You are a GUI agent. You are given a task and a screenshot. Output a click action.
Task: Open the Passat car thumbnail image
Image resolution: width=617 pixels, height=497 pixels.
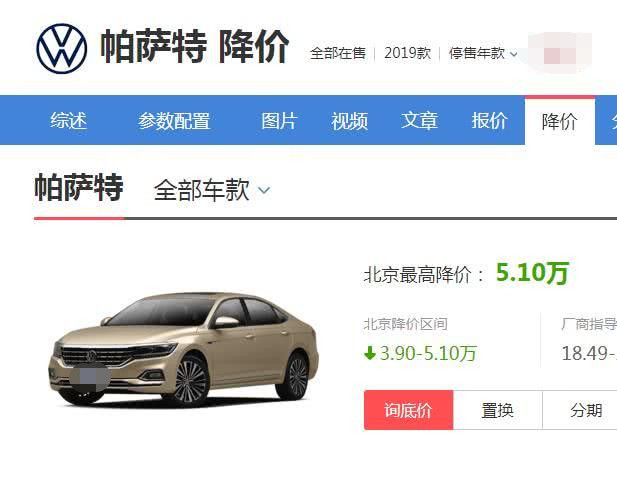184,349
